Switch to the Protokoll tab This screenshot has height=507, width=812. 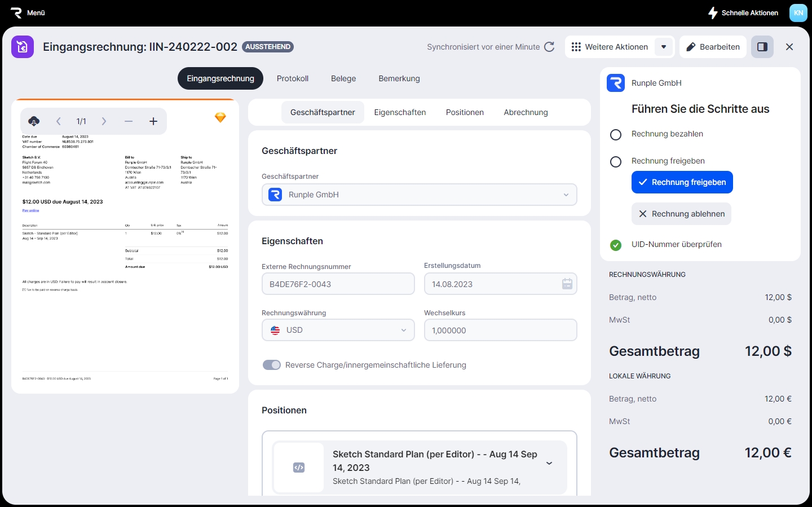point(292,78)
